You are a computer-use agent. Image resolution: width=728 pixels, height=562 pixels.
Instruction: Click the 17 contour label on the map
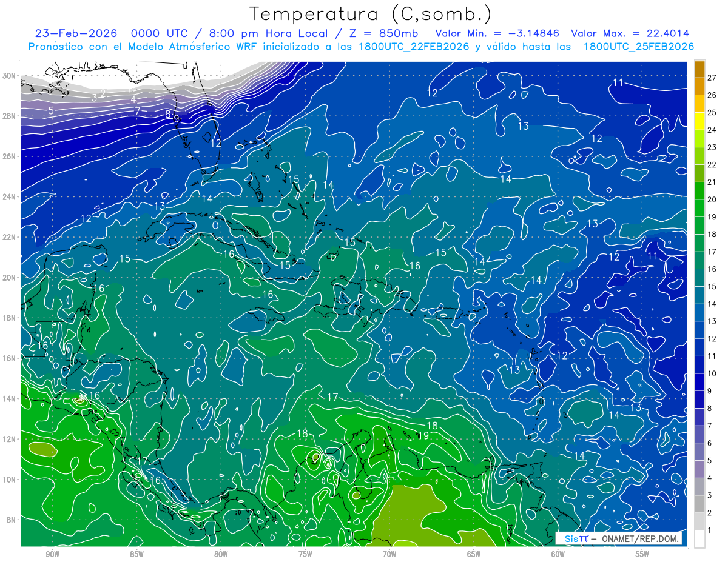(332, 398)
